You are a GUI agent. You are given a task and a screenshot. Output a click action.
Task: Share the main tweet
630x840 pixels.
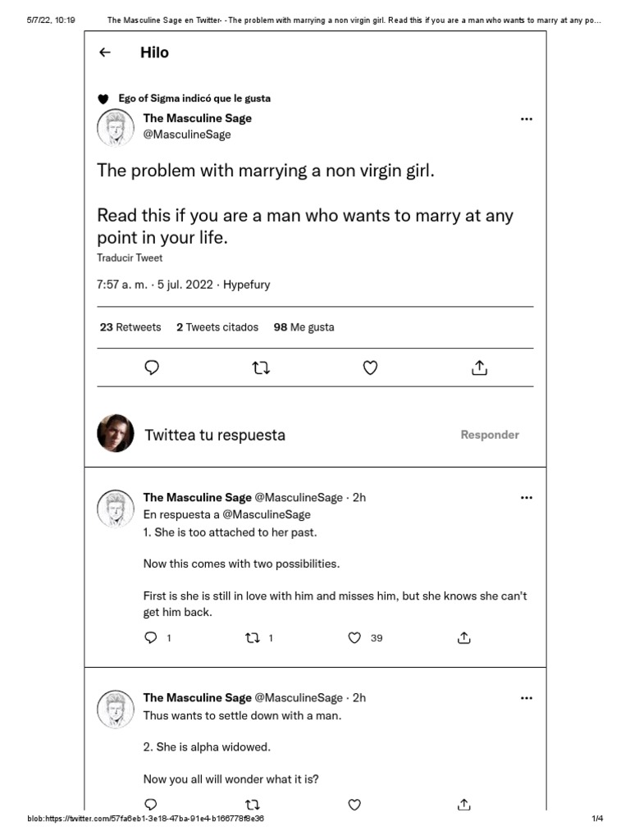click(480, 368)
